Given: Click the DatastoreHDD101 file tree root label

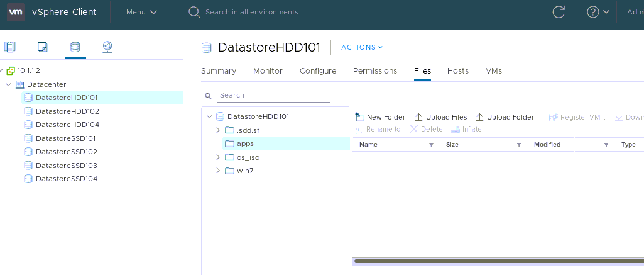Looking at the screenshot, I should (x=258, y=116).
